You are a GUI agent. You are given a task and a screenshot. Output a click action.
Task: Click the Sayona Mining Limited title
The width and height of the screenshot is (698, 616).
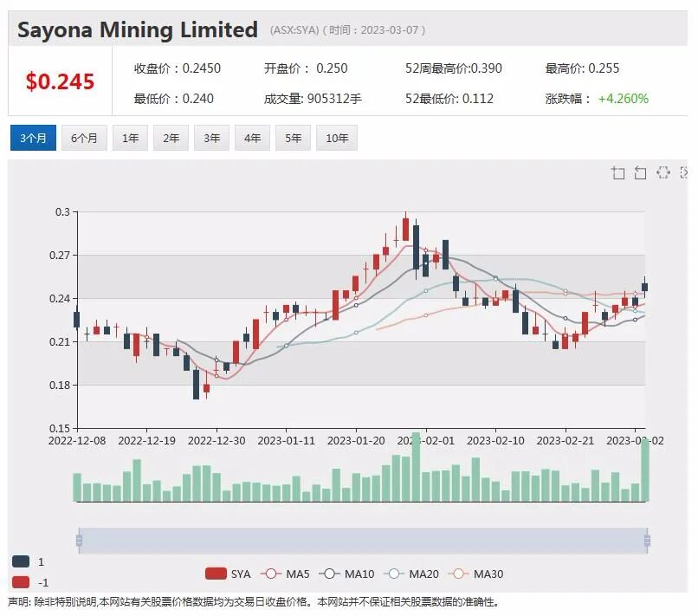[x=138, y=29]
